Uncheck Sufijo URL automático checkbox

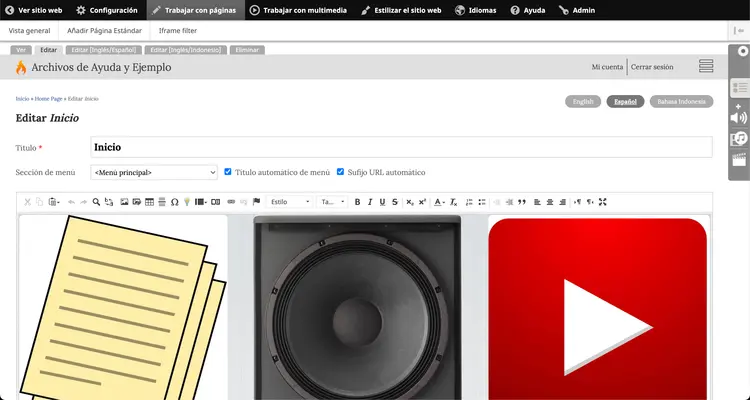tap(340, 172)
